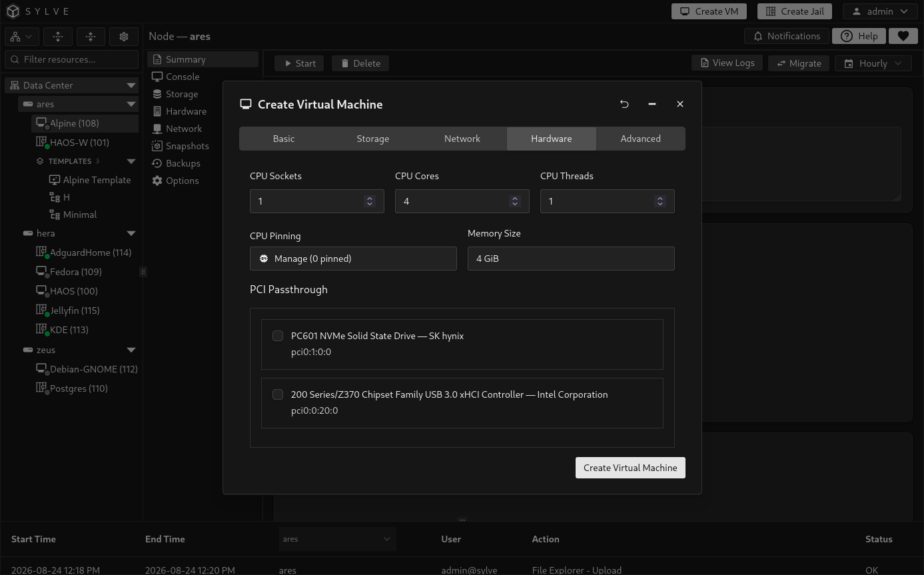The width and height of the screenshot is (924, 575).
Task: Open the admin user dropdown
Action: pos(880,11)
